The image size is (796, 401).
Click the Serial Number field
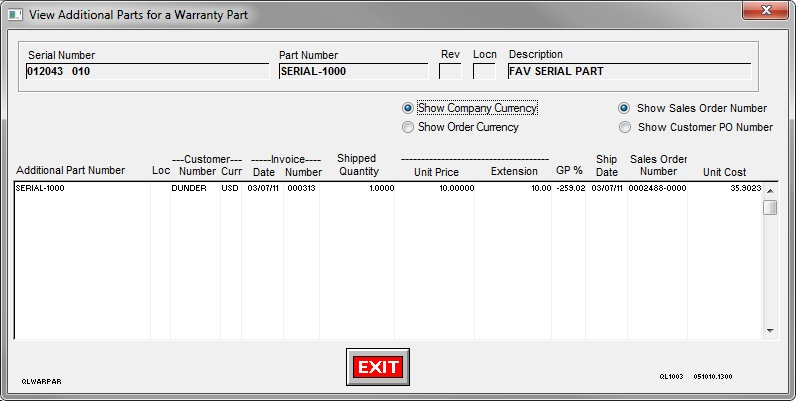point(147,72)
